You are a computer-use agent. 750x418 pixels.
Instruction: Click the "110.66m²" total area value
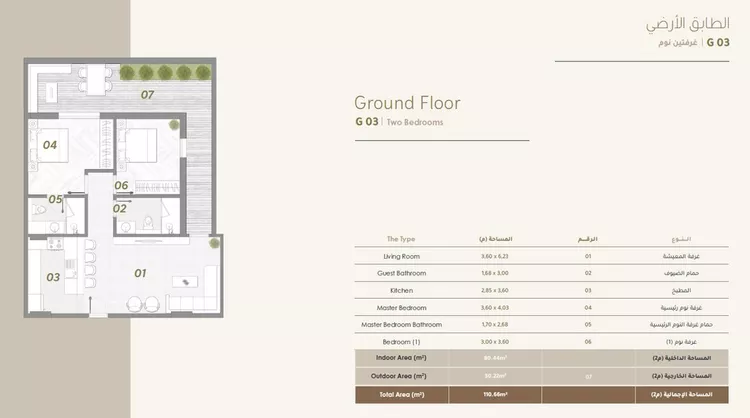(x=495, y=395)
